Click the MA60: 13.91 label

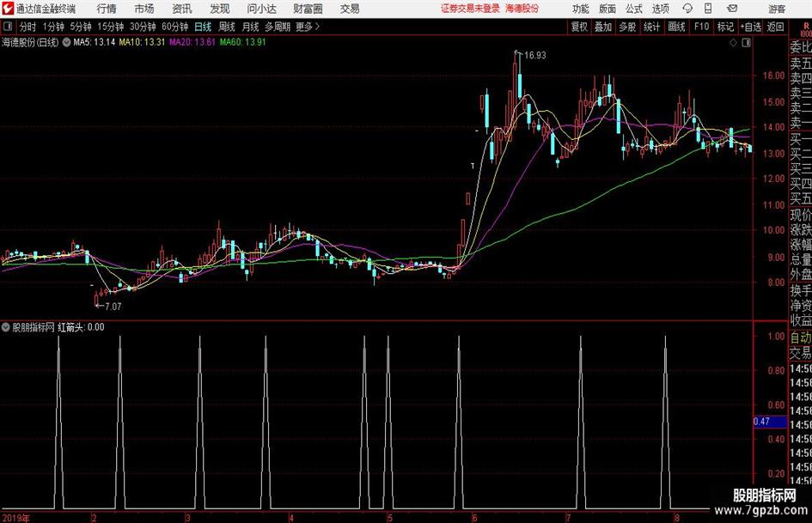243,42
